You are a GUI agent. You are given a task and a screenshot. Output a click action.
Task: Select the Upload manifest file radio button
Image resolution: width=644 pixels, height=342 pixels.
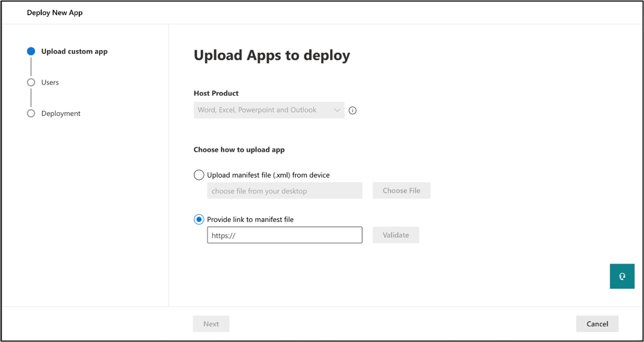point(199,175)
